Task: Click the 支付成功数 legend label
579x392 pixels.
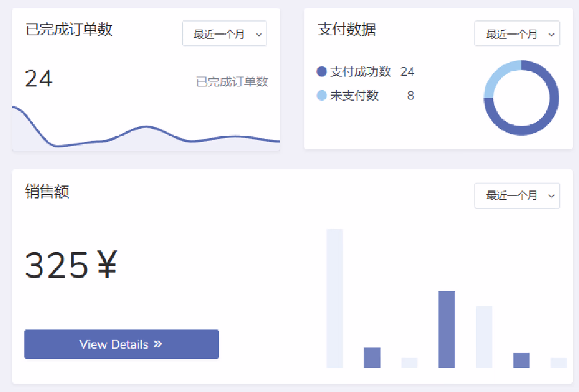Action: point(360,71)
